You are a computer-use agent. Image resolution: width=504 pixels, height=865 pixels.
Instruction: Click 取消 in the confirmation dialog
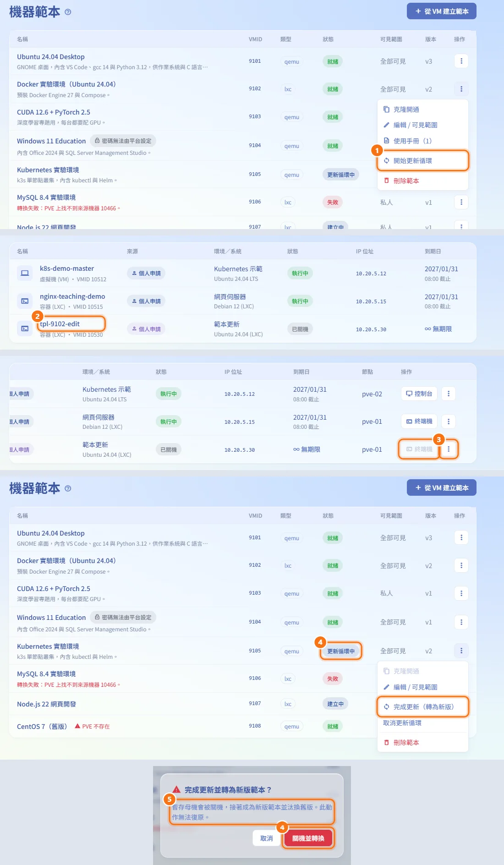[x=267, y=838]
